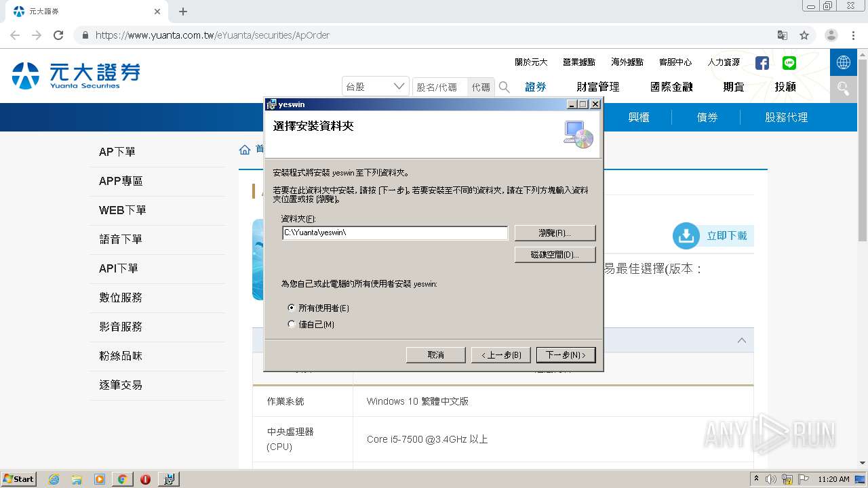868x488 pixels.
Task: Click the 股名/代碼 stock search field
Action: click(439, 87)
